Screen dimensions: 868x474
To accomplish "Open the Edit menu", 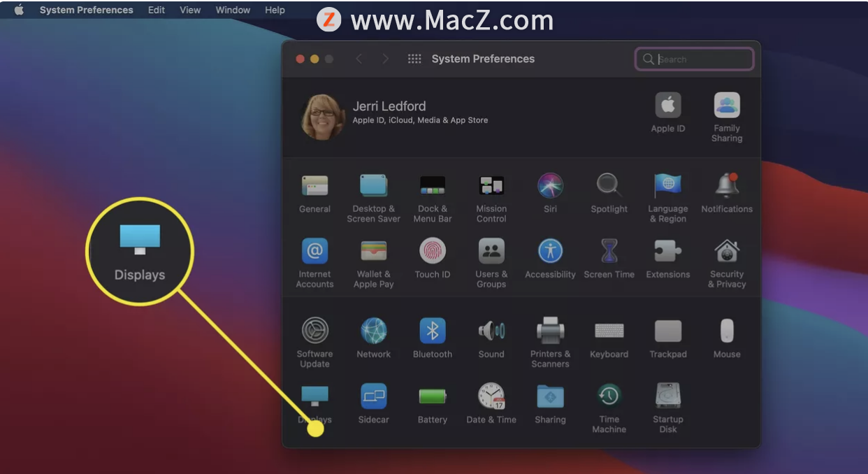I will pos(157,10).
